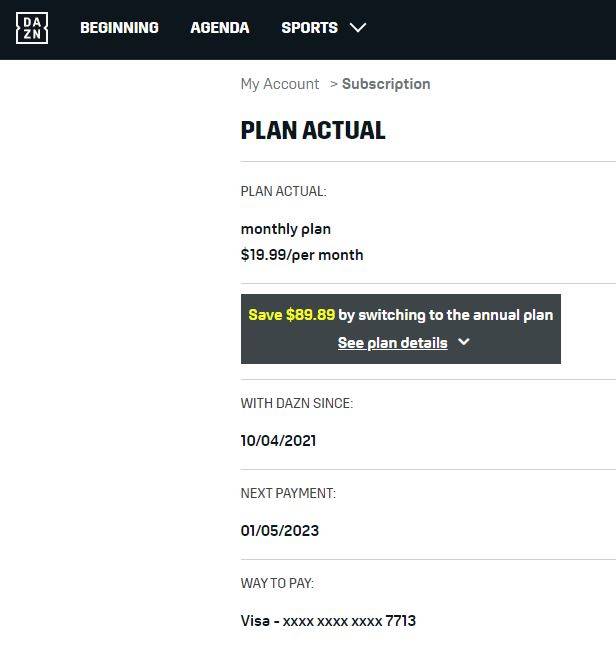Select the monthly plan text
Viewport: 616px width, 649px height.
pos(286,229)
